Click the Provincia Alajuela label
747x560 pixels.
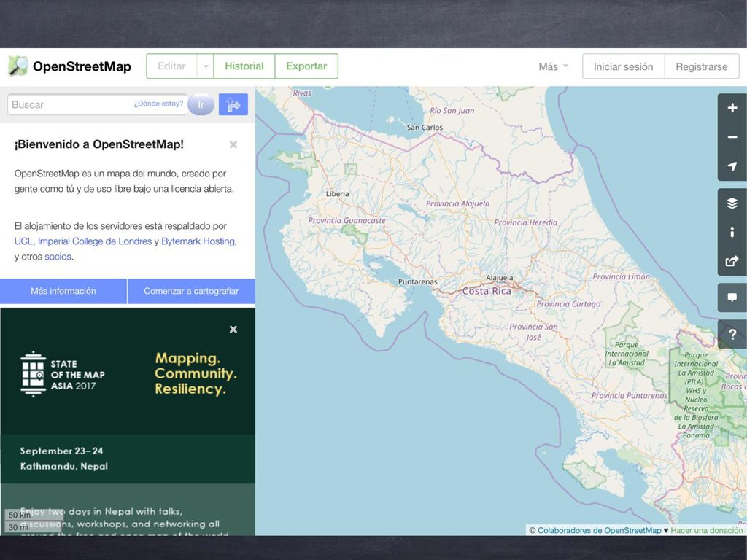pyautogui.click(x=458, y=203)
